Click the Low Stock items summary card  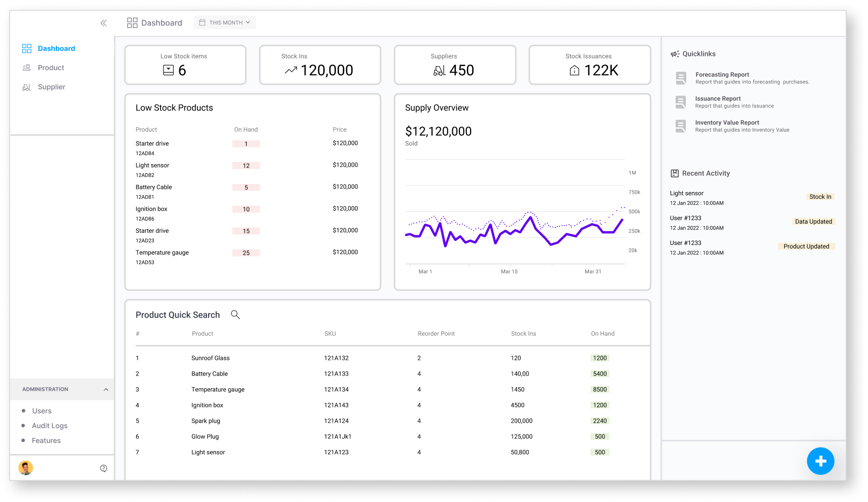(185, 65)
